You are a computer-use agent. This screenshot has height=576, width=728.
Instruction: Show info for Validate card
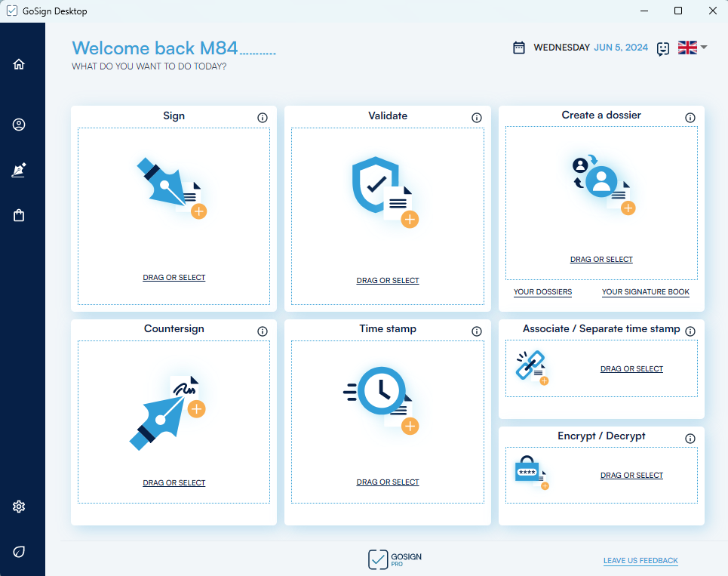pos(477,118)
